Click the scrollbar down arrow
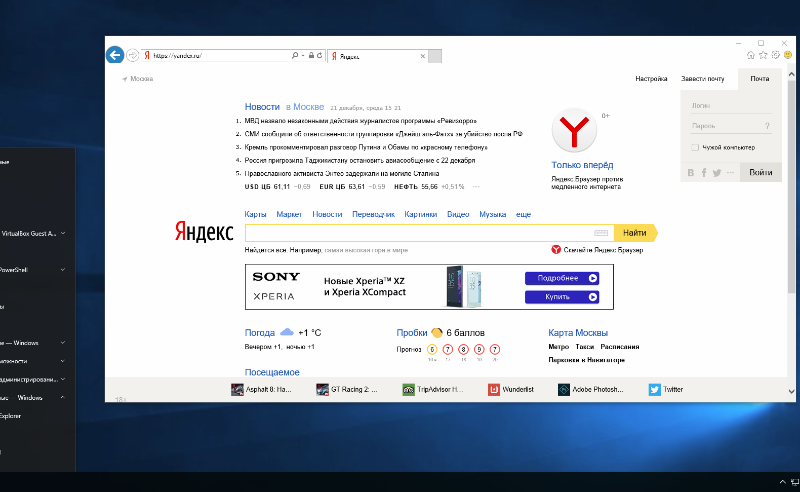Screen dimensions: 800x492 click(791, 392)
